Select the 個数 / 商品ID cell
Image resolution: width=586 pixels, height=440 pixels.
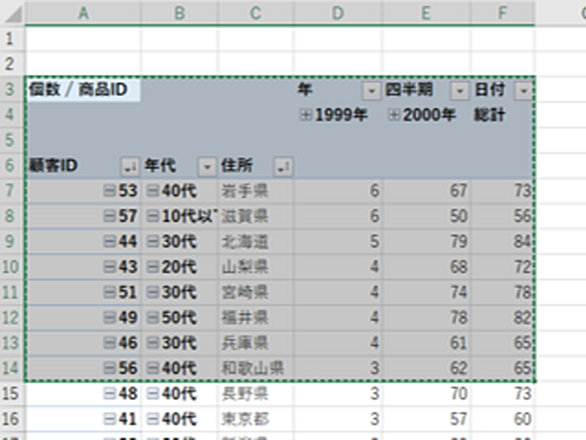click(83, 90)
